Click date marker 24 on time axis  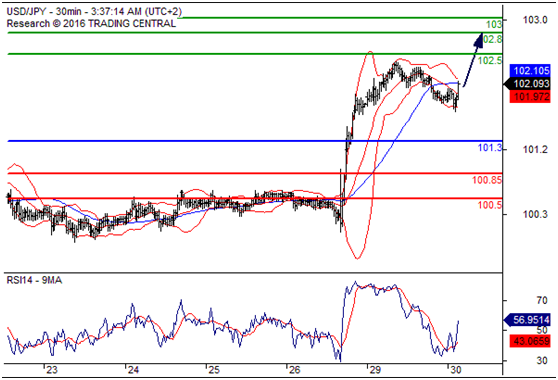click(133, 370)
